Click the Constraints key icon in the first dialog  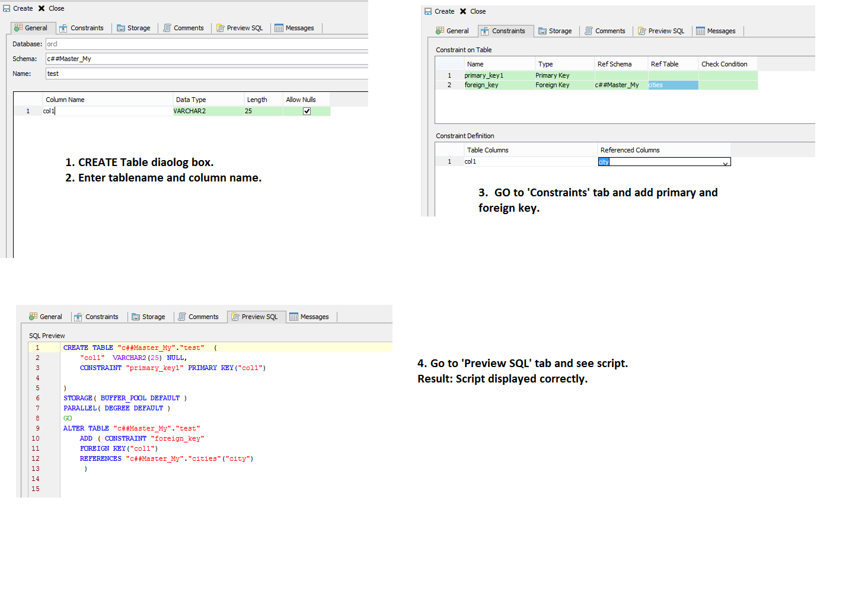(x=62, y=27)
